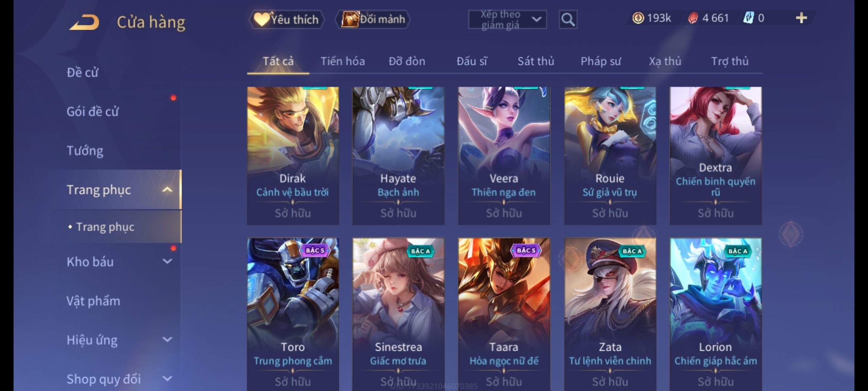The image size is (868, 391).
Task: Click the red ruby currency icon
Action: pos(693,18)
